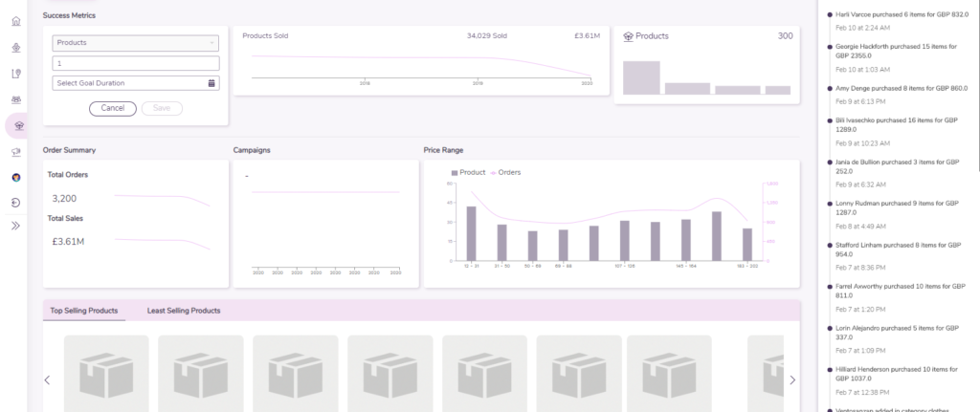The image size is (980, 412).
Task: Open calendar icon in Goal Duration field
Action: click(211, 83)
